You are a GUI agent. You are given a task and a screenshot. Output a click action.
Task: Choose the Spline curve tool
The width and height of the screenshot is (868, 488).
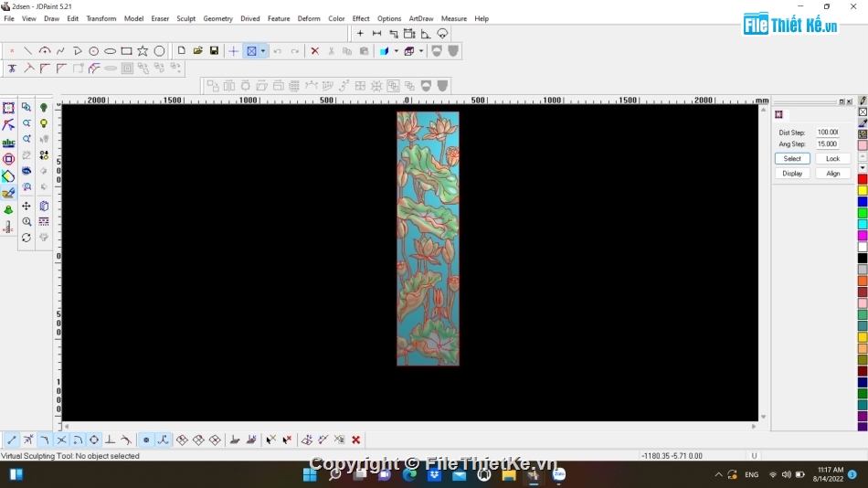[60, 51]
